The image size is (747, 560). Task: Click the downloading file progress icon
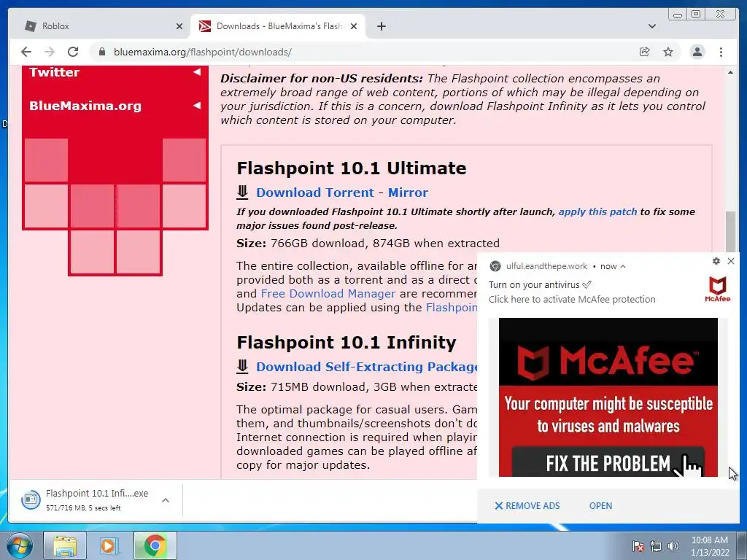pyautogui.click(x=31, y=499)
